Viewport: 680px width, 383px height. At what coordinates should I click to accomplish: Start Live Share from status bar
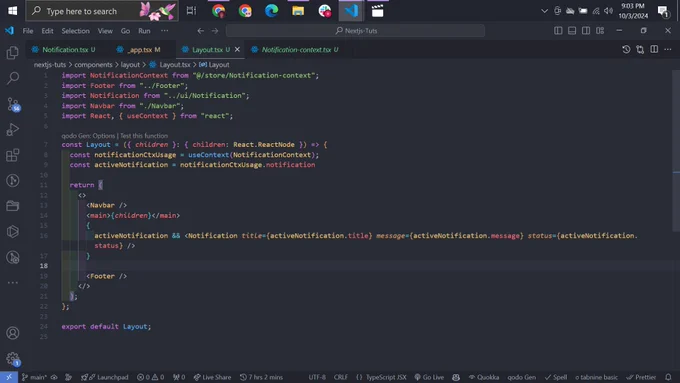[x=212, y=377]
